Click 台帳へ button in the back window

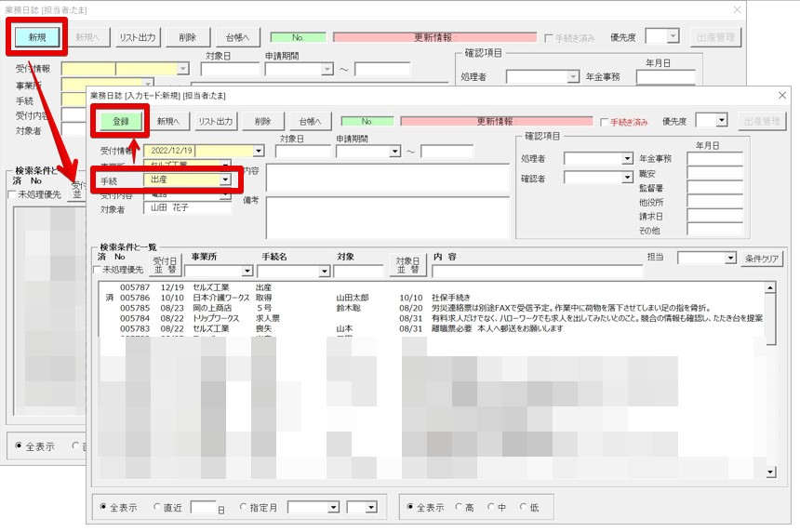point(237,37)
